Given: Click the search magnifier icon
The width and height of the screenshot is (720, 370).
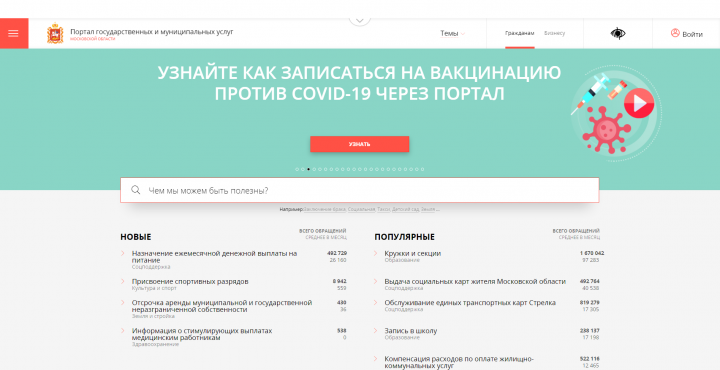Looking at the screenshot, I should point(135,190).
